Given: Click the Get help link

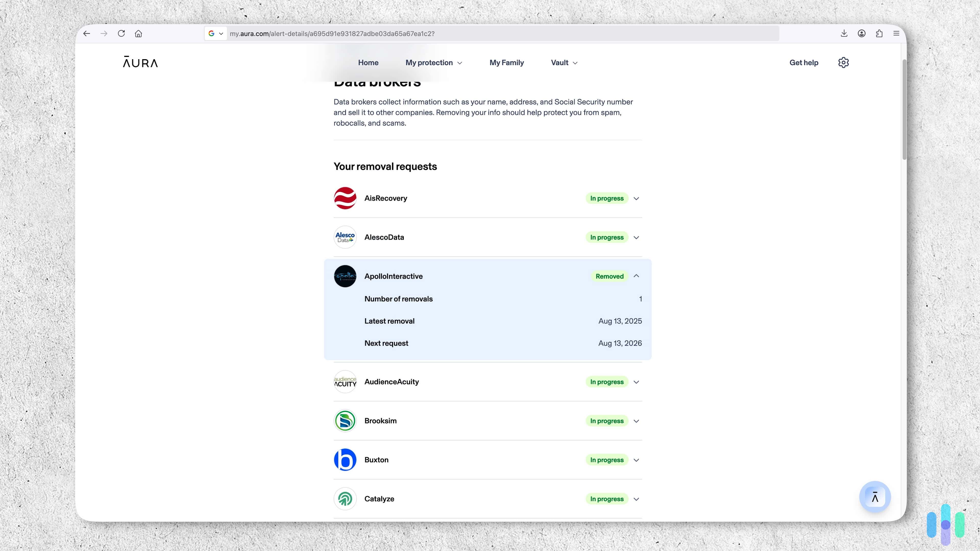Looking at the screenshot, I should [x=803, y=62].
